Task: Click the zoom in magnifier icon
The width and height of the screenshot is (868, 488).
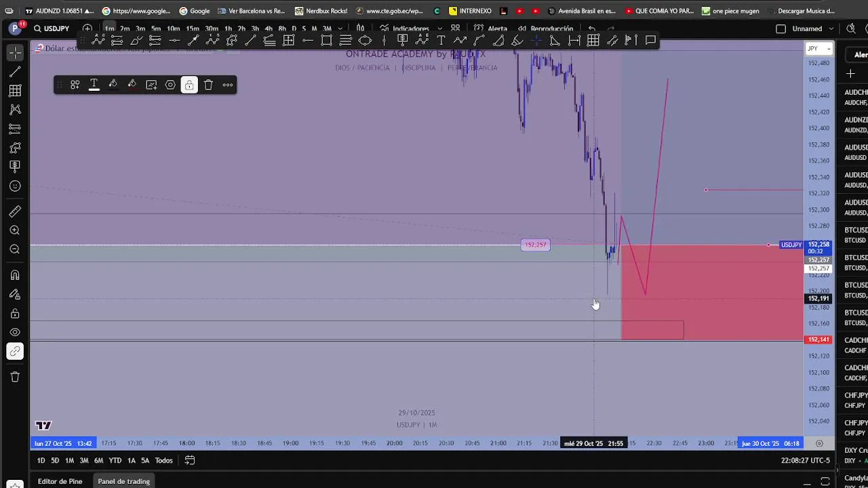Action: click(15, 230)
